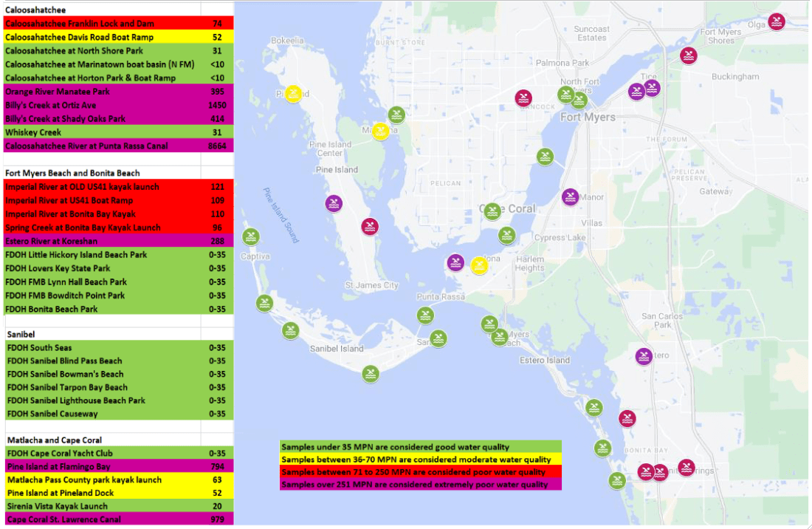Select the red marker near St James City
Image resolution: width=812 pixels, height=529 pixels.
tap(370, 227)
